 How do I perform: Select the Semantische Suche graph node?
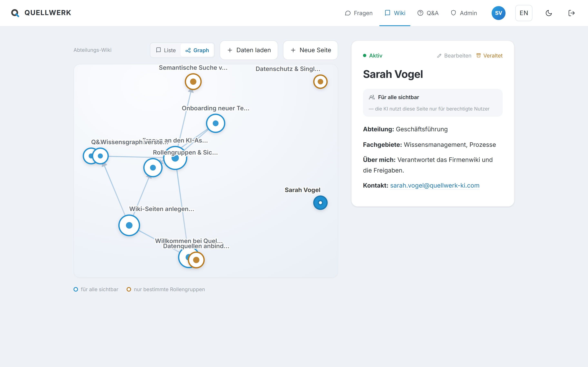click(193, 82)
